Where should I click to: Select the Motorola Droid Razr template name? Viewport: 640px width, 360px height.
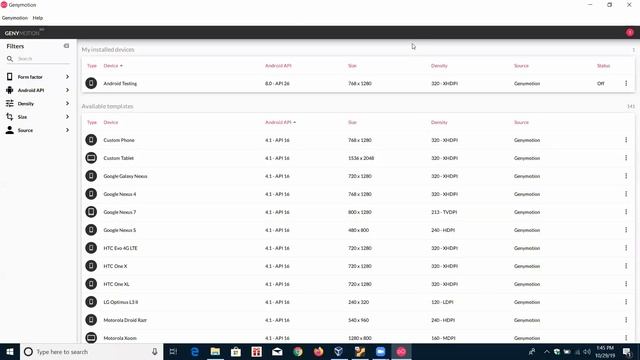pos(125,320)
